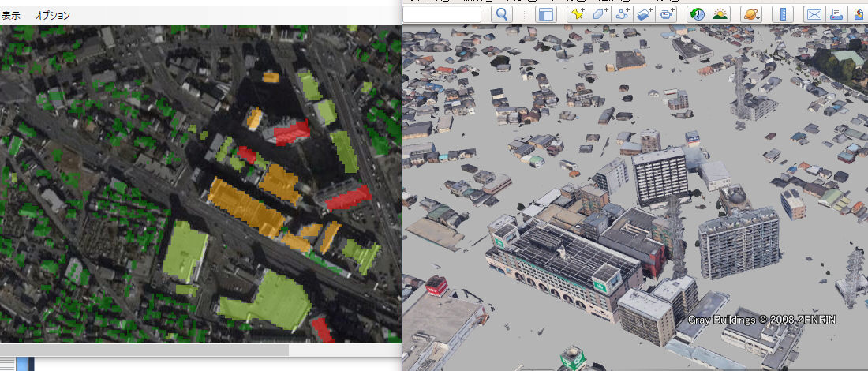
Task: Click the print icon
Action: point(836,14)
